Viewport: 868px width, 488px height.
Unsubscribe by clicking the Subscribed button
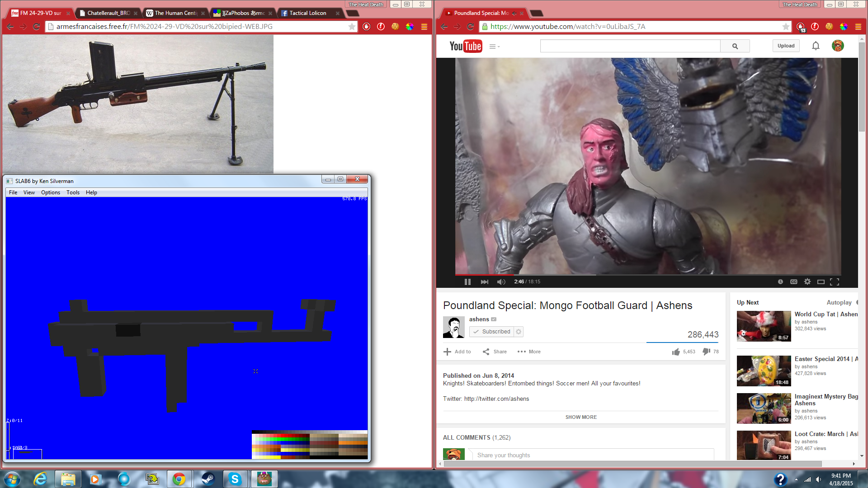[x=493, y=331]
